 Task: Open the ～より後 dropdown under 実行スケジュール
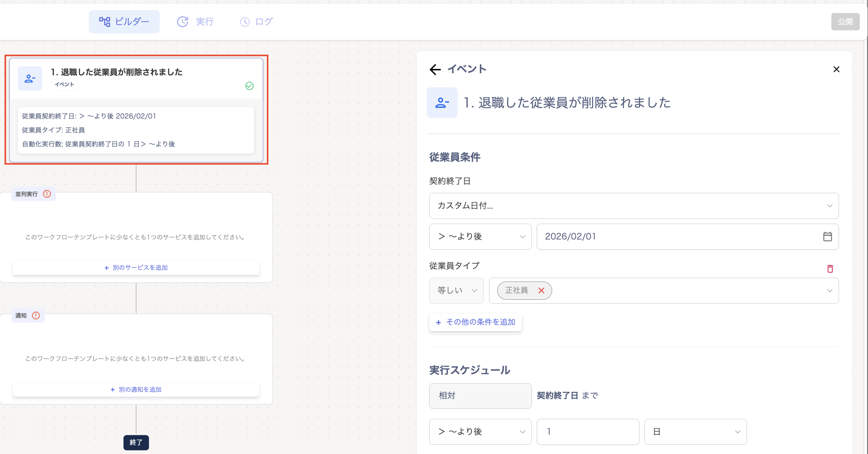point(480,432)
